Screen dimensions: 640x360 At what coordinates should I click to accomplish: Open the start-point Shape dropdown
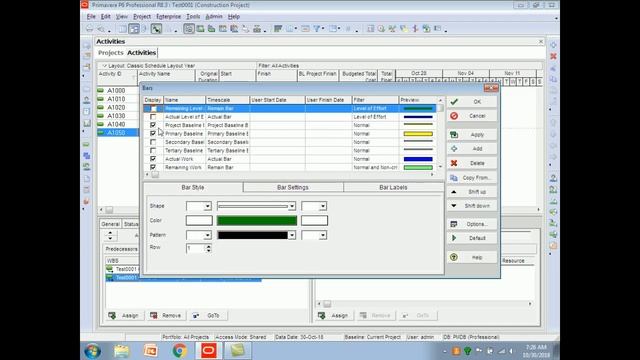point(207,206)
